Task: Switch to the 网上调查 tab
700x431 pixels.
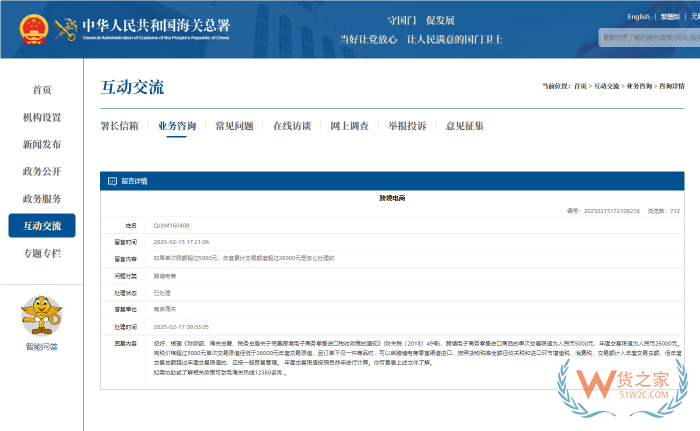Action: (x=350, y=126)
